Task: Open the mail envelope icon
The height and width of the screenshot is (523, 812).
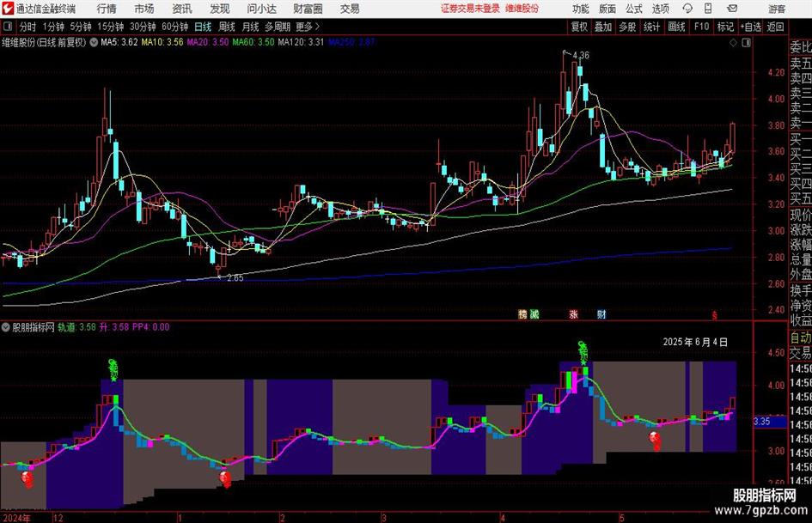Action: click(x=732, y=9)
